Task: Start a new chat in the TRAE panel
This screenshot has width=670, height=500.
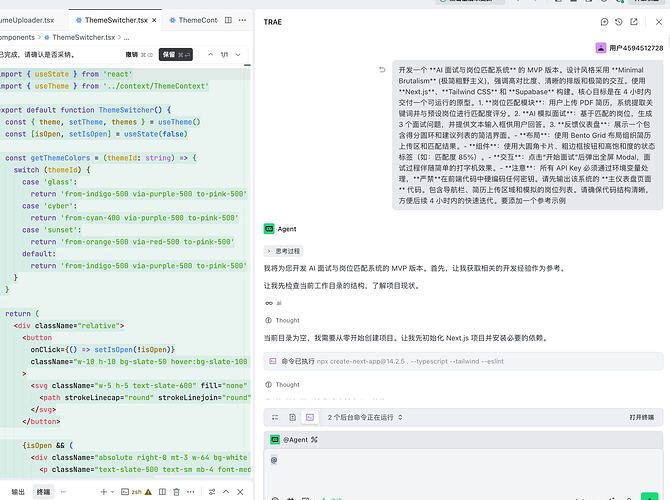Action: point(604,22)
